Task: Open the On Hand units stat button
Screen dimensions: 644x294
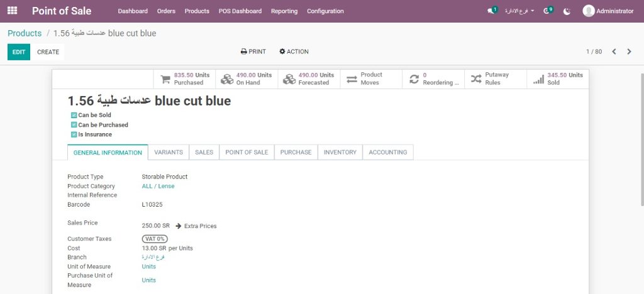Action: coord(247,79)
